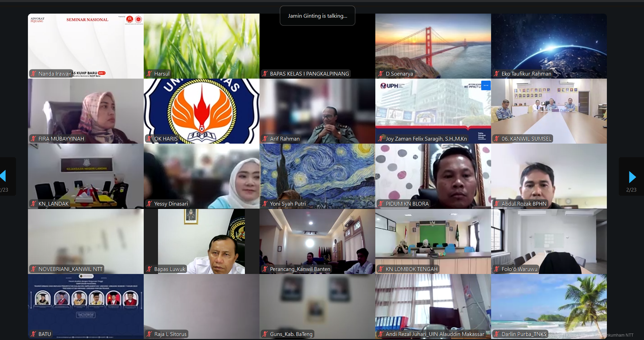Go to next gallery page with right arrow
644x340 pixels.
pyautogui.click(x=632, y=177)
